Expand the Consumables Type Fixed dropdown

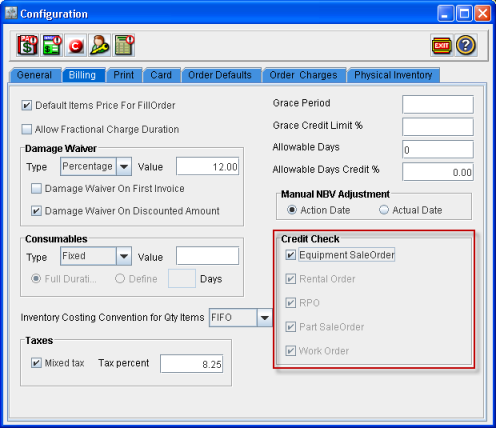124,256
